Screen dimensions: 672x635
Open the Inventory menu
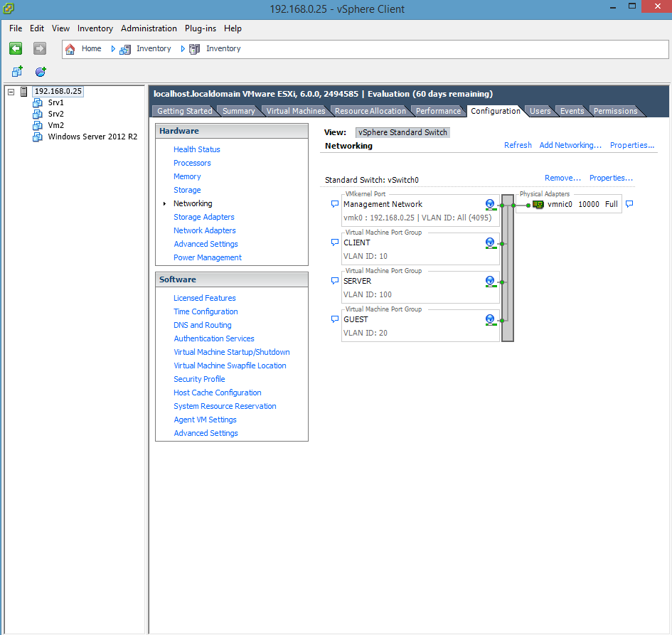pos(95,28)
